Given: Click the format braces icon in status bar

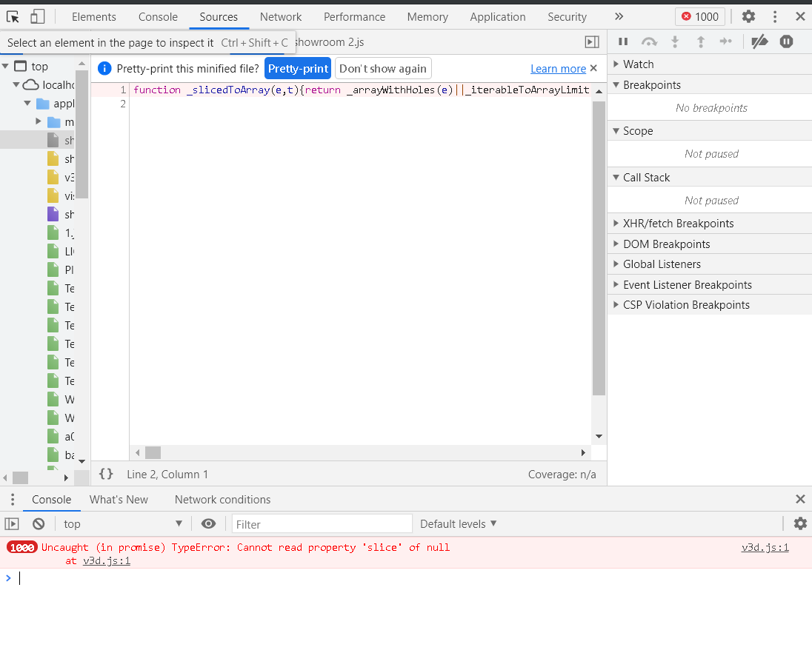Looking at the screenshot, I should click(106, 474).
